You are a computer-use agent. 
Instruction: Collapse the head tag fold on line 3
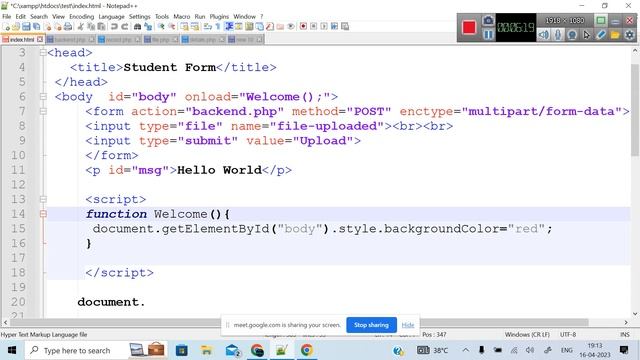43,53
